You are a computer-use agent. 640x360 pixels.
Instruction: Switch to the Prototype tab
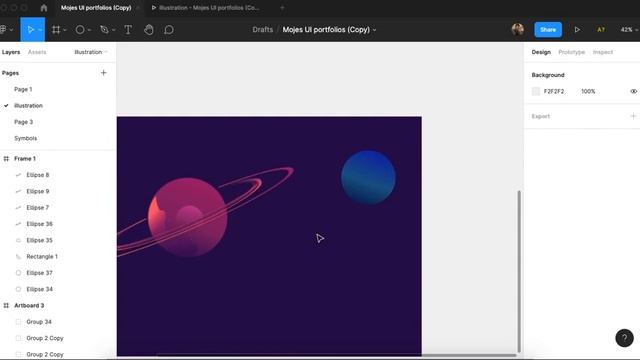[x=571, y=52]
